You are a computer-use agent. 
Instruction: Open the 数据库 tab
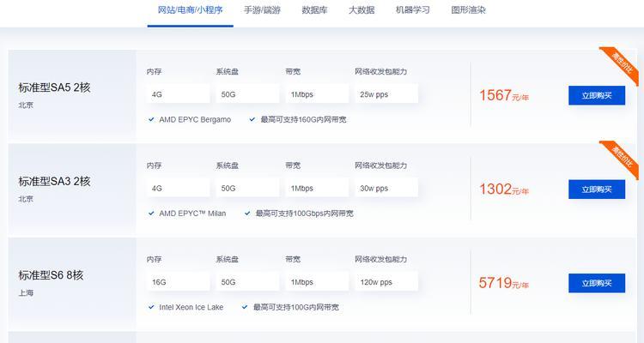pos(314,9)
